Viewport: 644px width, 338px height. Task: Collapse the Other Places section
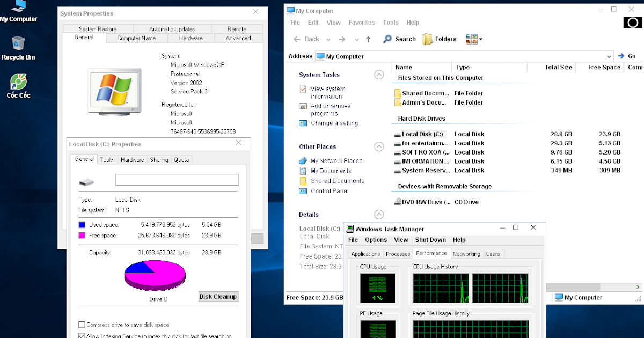tap(379, 146)
